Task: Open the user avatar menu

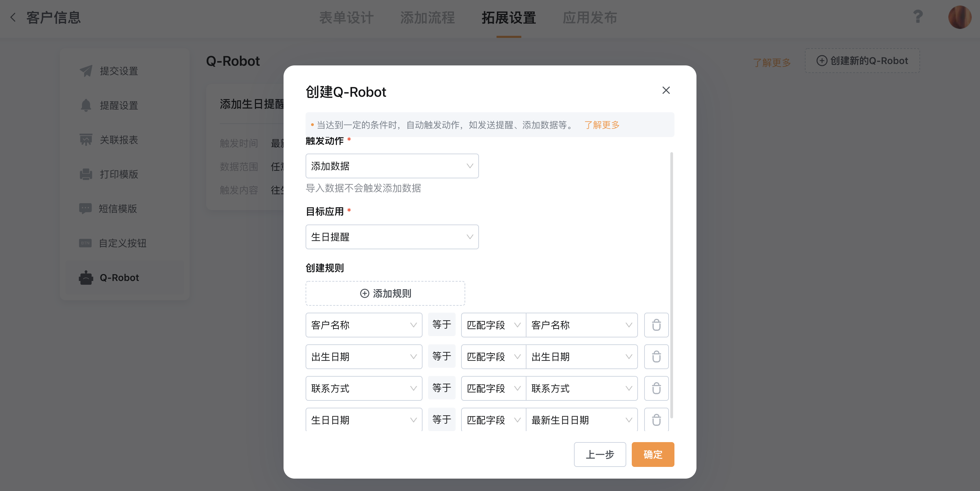Action: click(959, 17)
